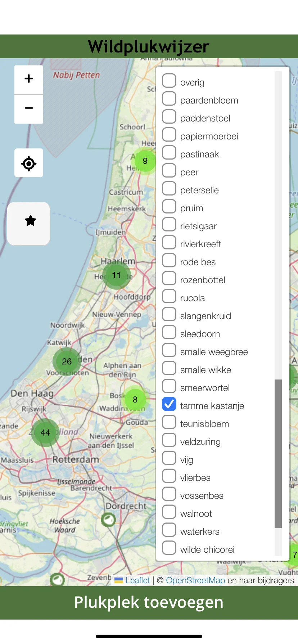
Task: Select the rozenbottel checkbox
Action: tap(169, 279)
